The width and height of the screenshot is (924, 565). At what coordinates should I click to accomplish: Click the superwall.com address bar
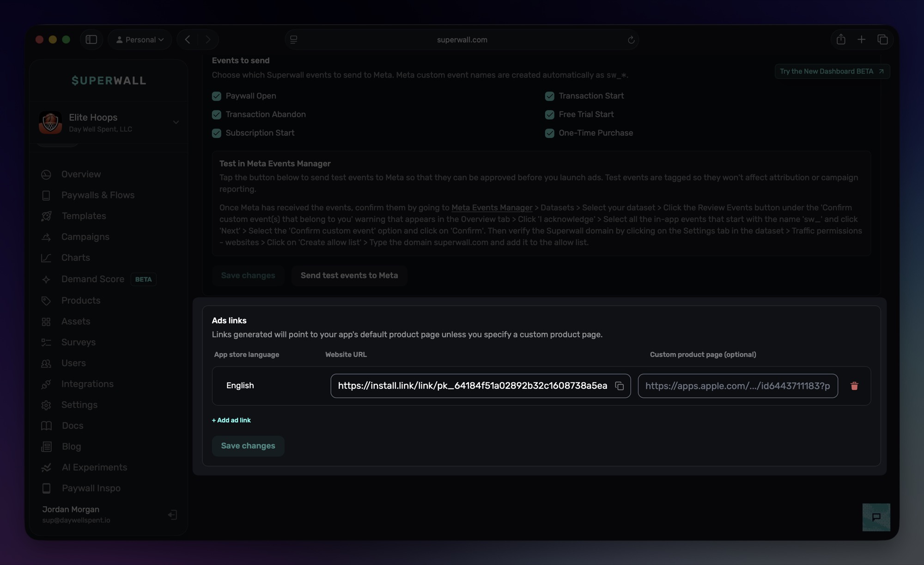pos(462,40)
